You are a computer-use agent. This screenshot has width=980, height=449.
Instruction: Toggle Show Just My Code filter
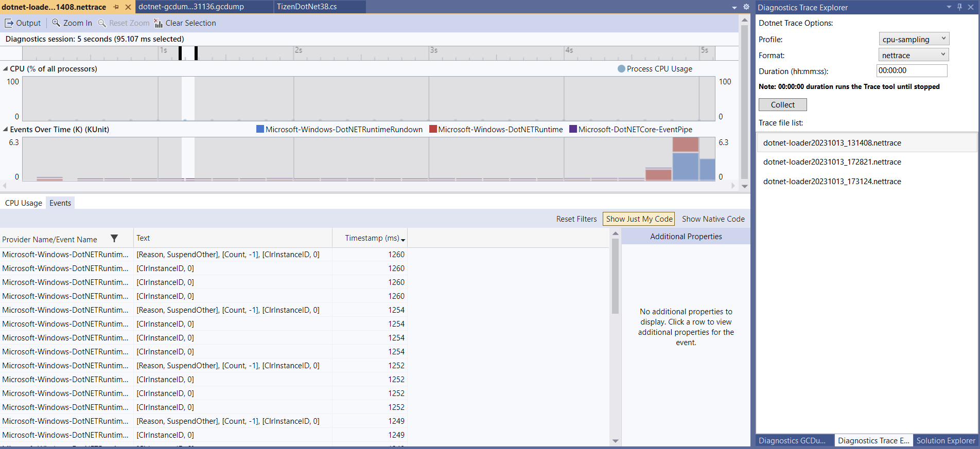coord(639,219)
